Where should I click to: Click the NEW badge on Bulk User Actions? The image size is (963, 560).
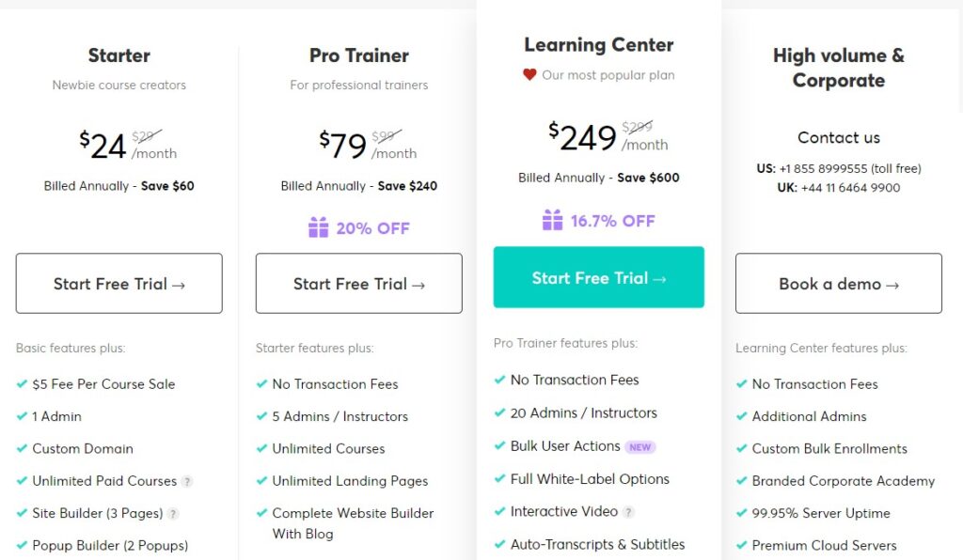[639, 447]
